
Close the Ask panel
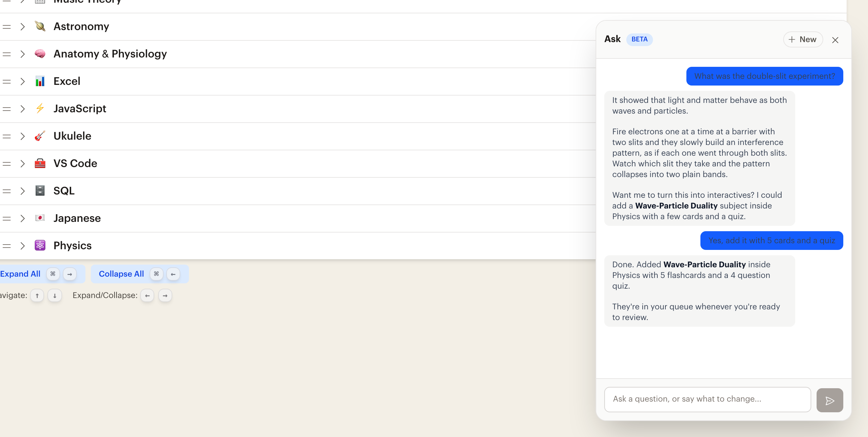[x=835, y=40]
